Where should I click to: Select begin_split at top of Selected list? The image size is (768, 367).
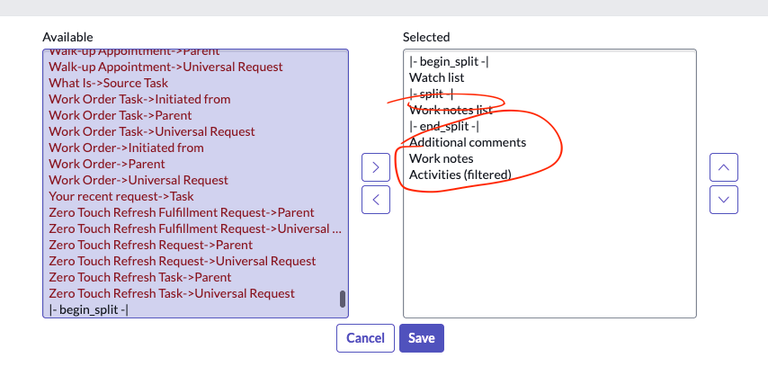pyautogui.click(x=449, y=61)
